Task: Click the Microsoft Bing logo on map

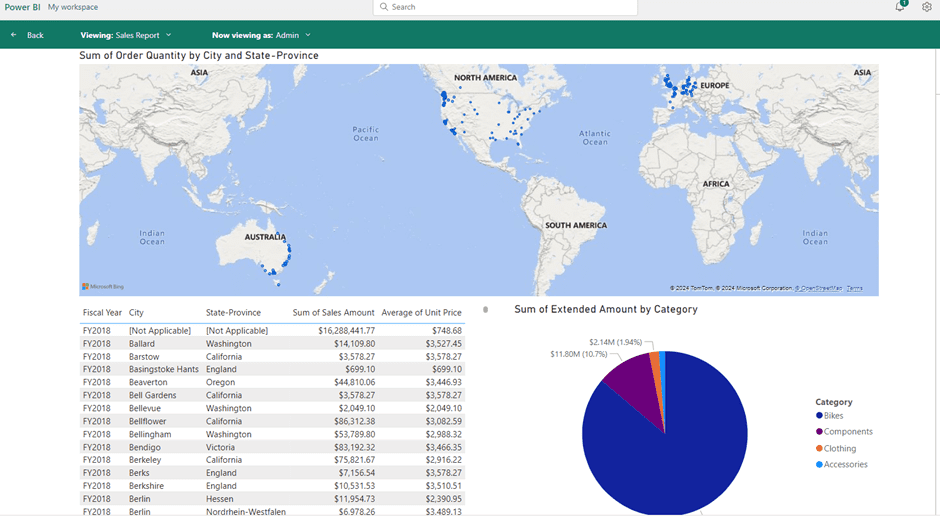Action: (x=103, y=287)
